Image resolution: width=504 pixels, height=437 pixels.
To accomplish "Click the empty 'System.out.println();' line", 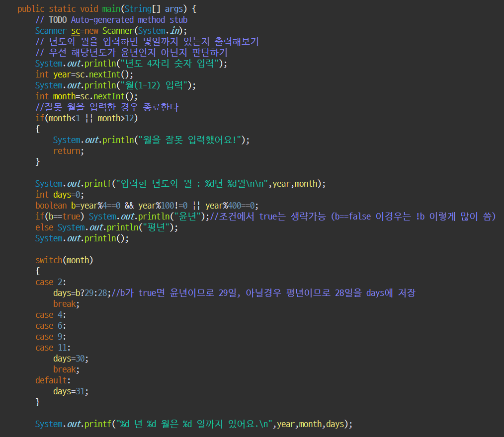I will pyautogui.click(x=82, y=238).
